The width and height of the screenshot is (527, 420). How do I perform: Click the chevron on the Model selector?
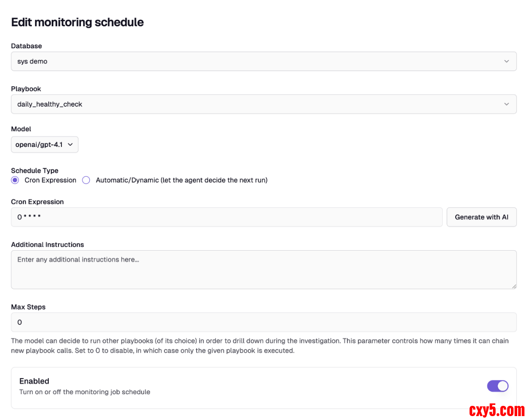coord(70,145)
